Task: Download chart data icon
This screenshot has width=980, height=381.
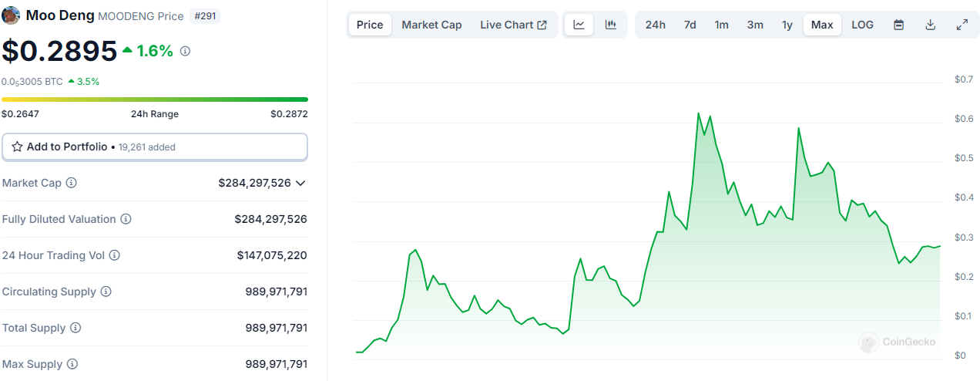Action: pyautogui.click(x=930, y=25)
